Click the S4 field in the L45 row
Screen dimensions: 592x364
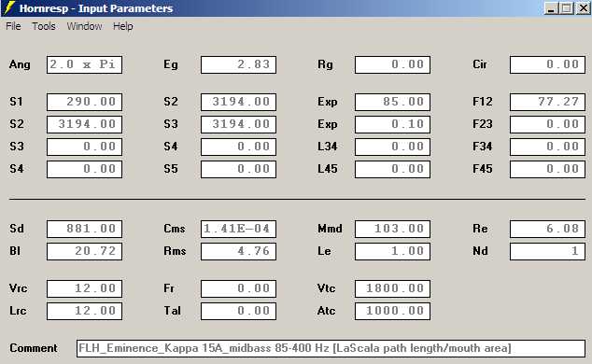[85, 169]
